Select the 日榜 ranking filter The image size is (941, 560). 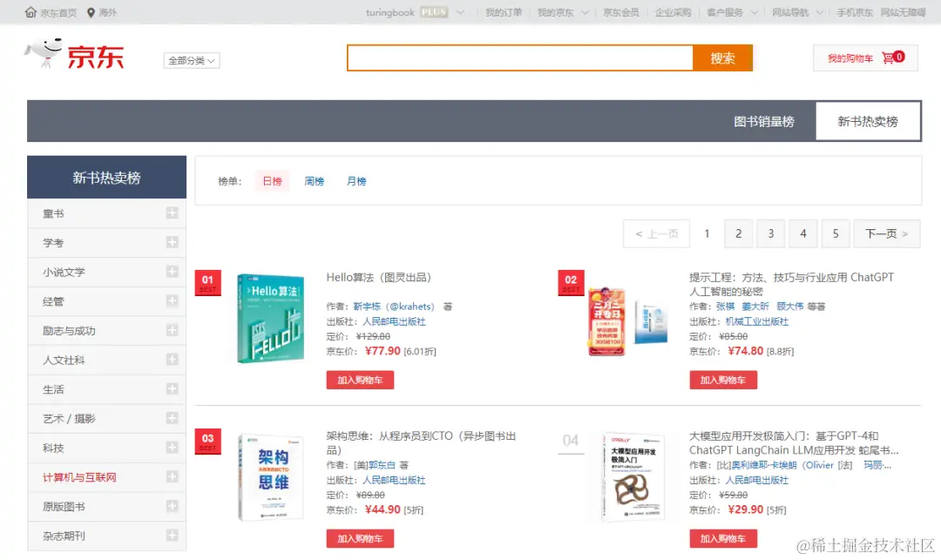click(x=272, y=181)
